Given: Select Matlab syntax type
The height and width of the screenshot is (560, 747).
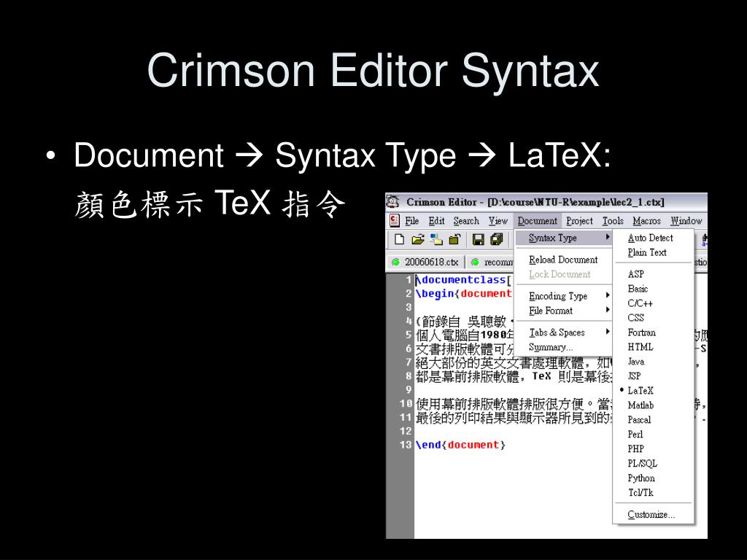Looking at the screenshot, I should 653,405.
